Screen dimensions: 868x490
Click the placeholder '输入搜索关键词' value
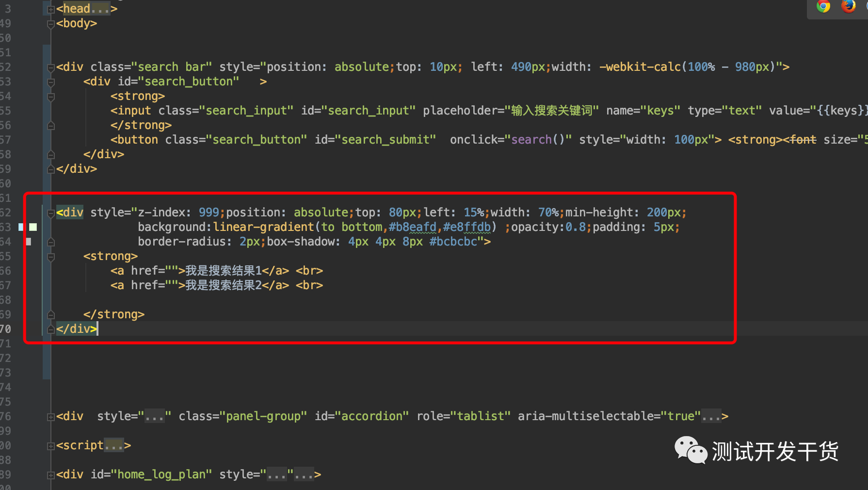(x=552, y=111)
